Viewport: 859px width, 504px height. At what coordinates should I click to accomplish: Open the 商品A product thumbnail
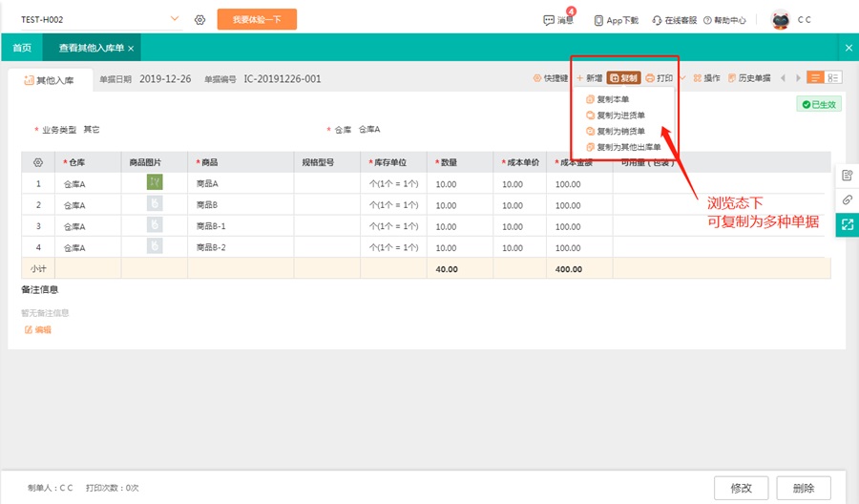tap(155, 182)
